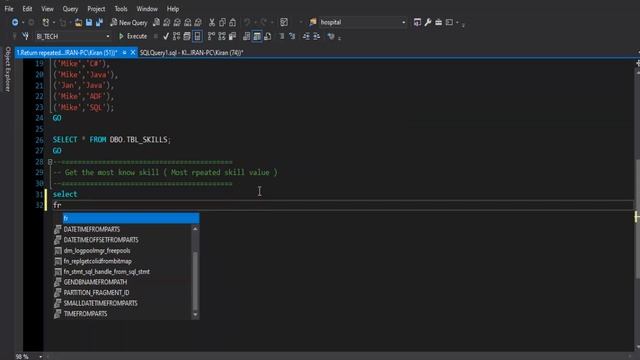This screenshot has width=640, height=360.
Task: Click the New Solution/task checklist icon
Action: coord(284,22)
